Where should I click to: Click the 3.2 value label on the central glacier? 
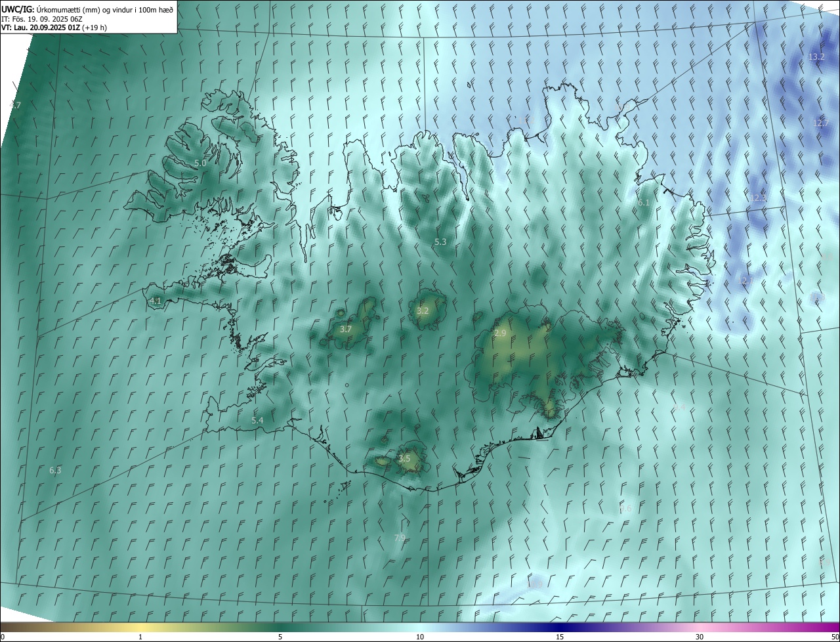pos(423,311)
